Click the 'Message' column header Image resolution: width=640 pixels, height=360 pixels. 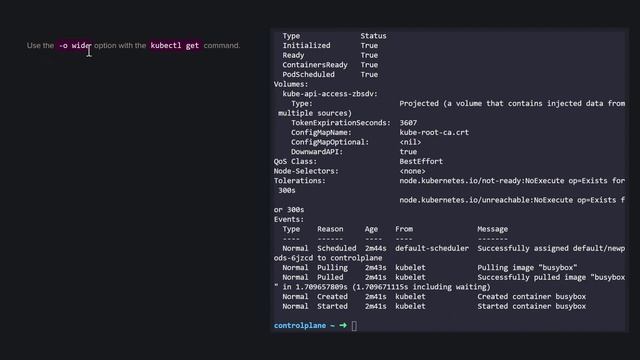coord(492,229)
